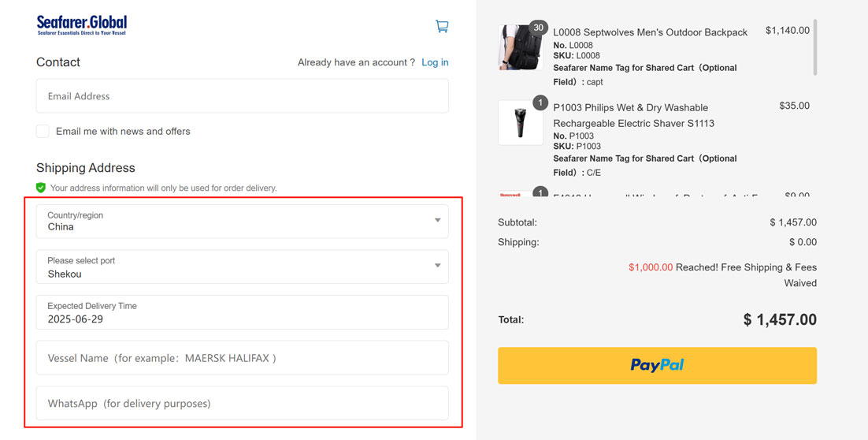Open the Septwolves backpack product image
This screenshot has width=868, height=440.
[519, 49]
